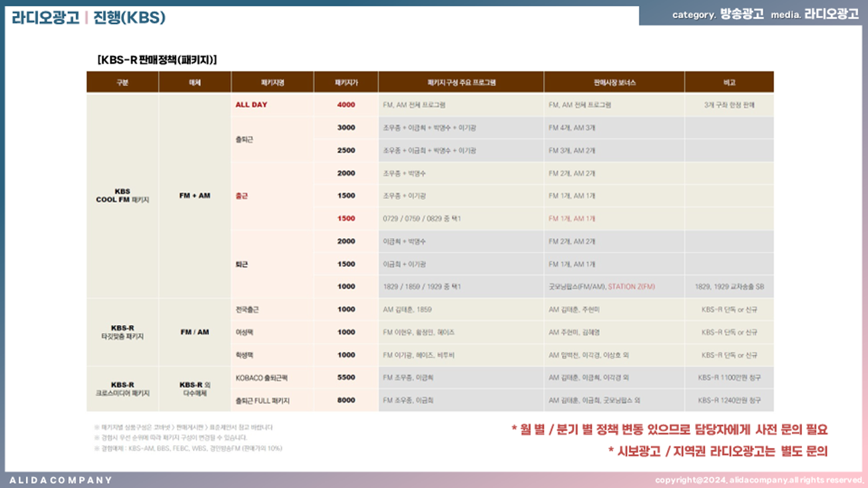Select the 8000 package price cell
Screen dimensions: 868x488
(x=346, y=401)
